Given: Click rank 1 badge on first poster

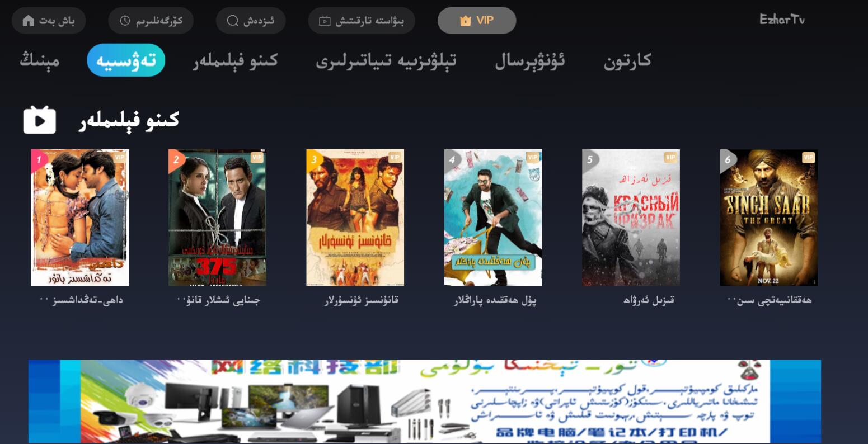Looking at the screenshot, I should [x=39, y=159].
